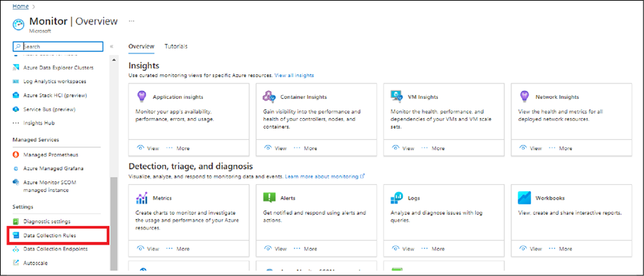
Task: View VM Insights card
Action: [403, 148]
